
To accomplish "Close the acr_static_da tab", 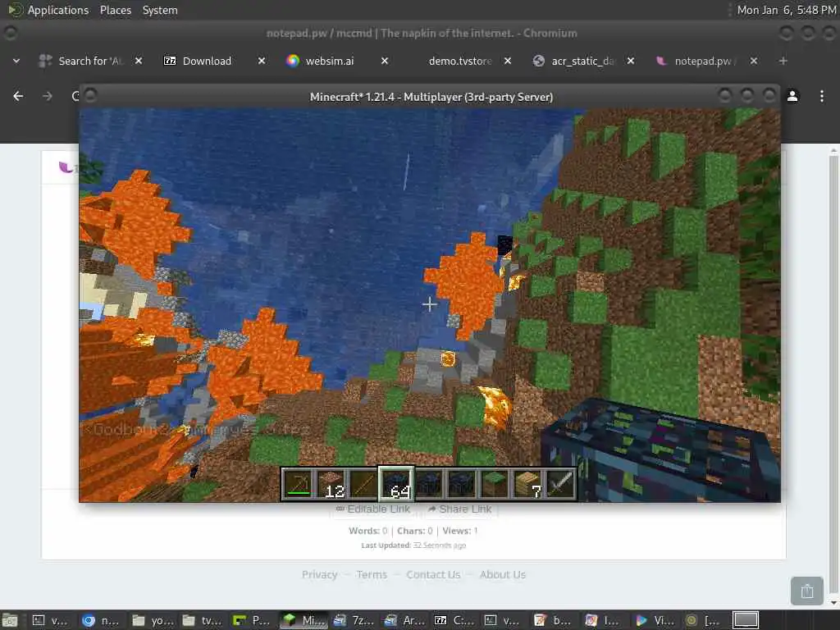I will coord(631,61).
